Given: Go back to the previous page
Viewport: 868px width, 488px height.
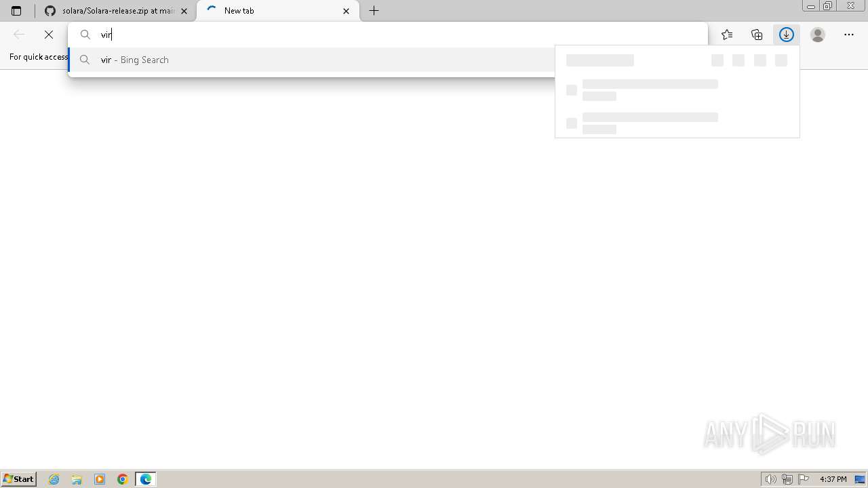Looking at the screenshot, I should 19,35.
